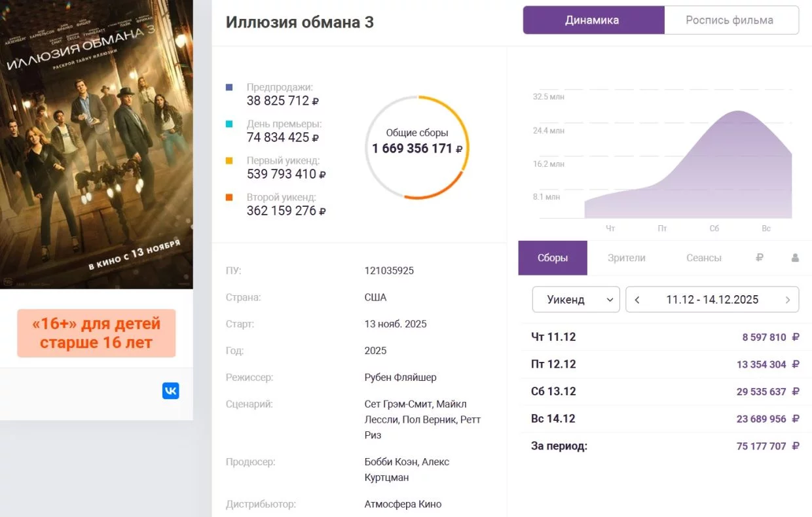Image resolution: width=812 pixels, height=517 pixels.
Task: Click the date range 11.12 - 14.12.2025
Action: [x=712, y=300]
